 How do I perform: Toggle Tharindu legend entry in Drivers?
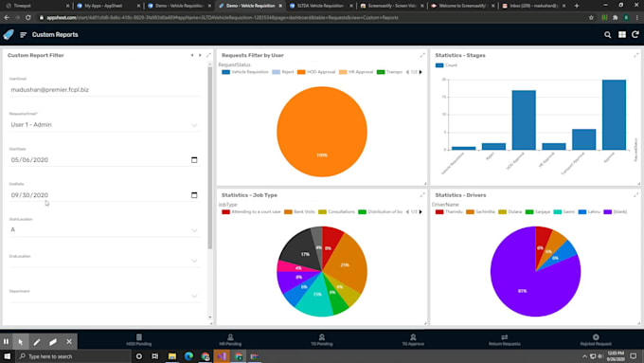point(449,211)
